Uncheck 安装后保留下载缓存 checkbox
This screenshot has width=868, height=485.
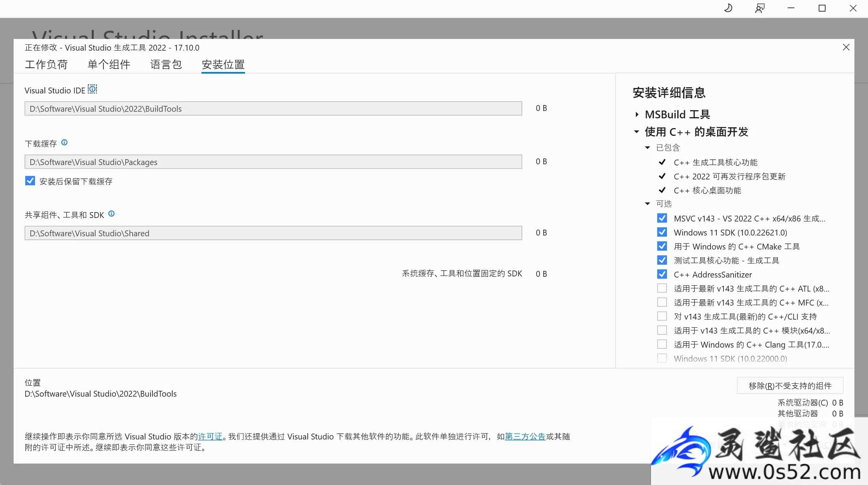click(30, 181)
